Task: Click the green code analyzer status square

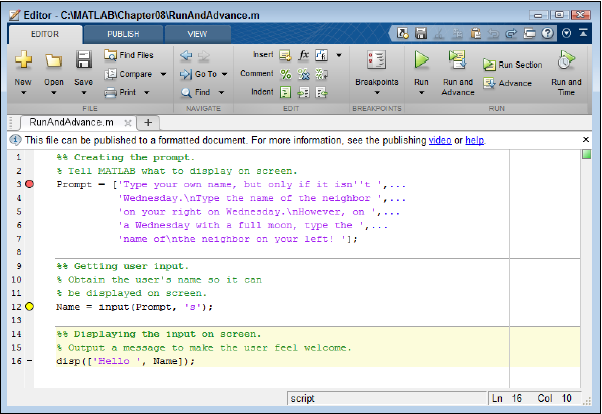Action: tap(586, 154)
